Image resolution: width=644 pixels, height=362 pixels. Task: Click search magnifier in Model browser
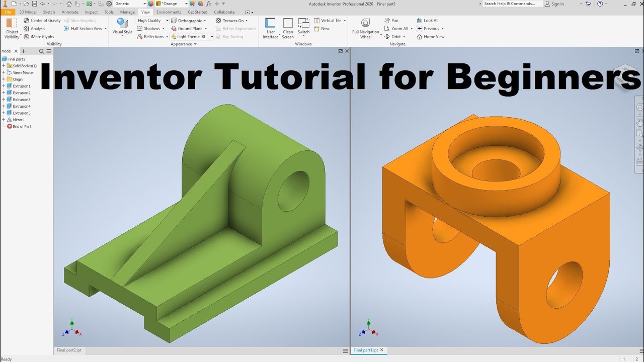pos(42,51)
